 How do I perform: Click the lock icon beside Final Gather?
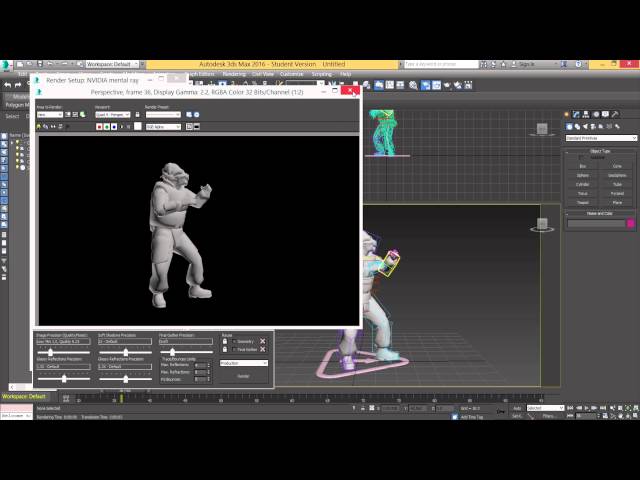225,349
